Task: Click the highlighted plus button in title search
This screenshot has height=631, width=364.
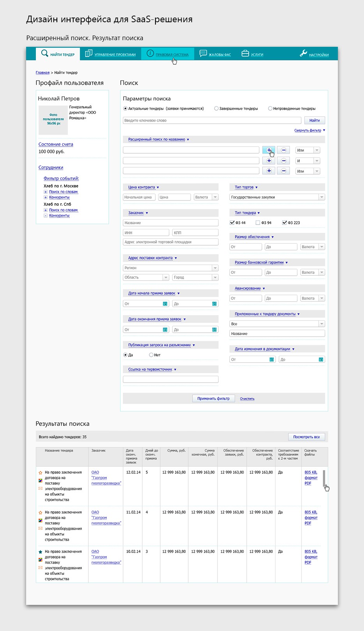Action: point(269,150)
